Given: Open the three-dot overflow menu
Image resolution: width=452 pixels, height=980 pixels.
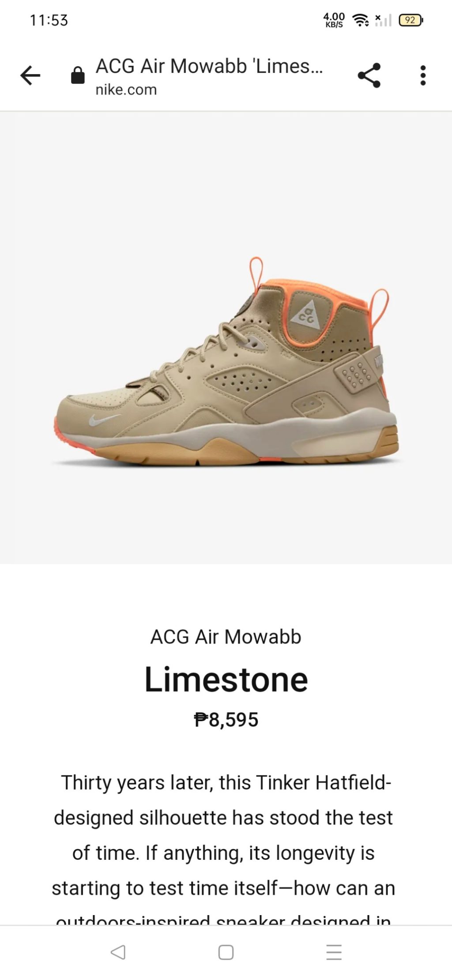Looking at the screenshot, I should pos(423,76).
